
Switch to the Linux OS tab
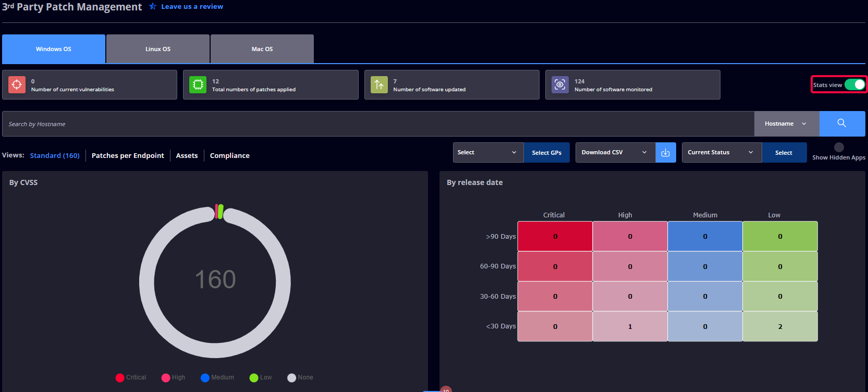[158, 49]
